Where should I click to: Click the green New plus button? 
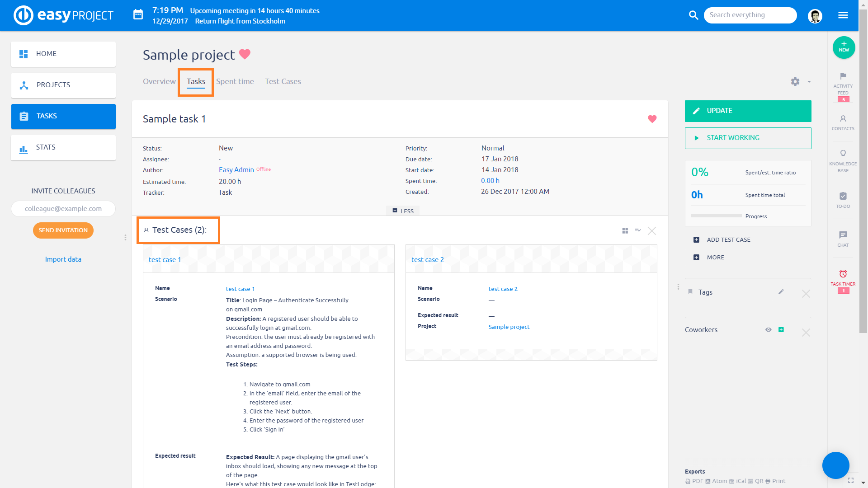coord(844,47)
